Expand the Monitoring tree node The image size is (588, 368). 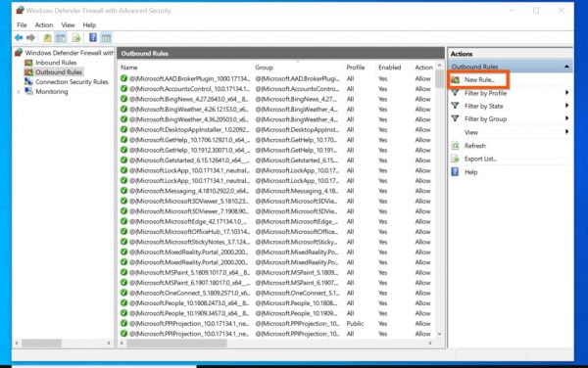(x=19, y=92)
